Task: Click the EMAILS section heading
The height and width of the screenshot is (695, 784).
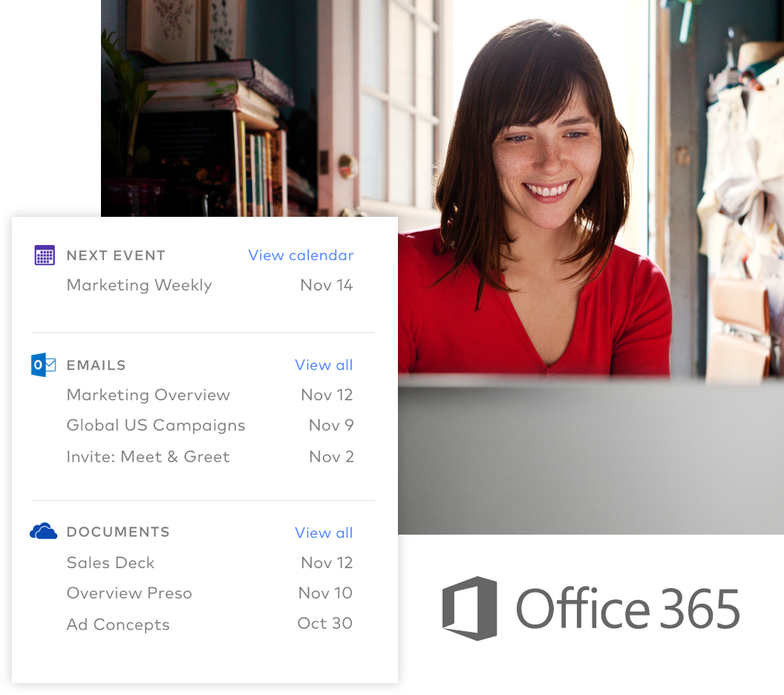Action: click(96, 365)
